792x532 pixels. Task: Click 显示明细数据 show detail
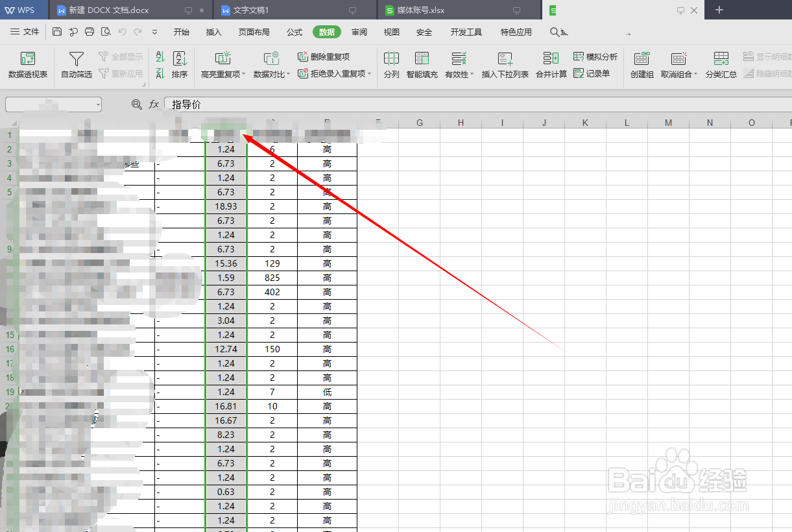[x=767, y=57]
